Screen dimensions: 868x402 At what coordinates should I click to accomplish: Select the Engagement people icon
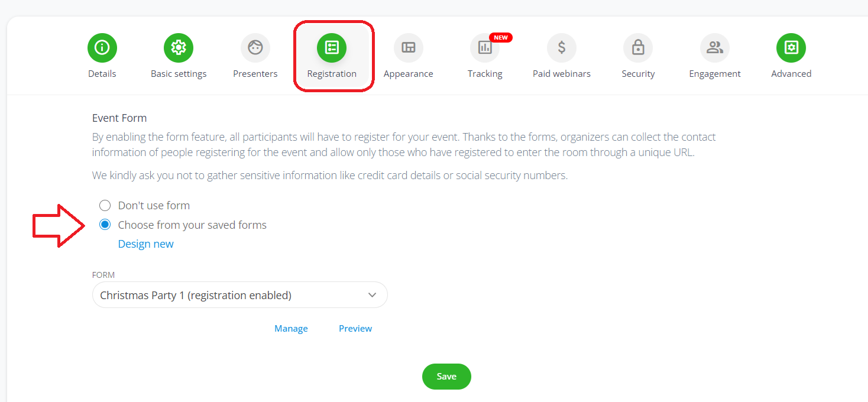(x=715, y=48)
